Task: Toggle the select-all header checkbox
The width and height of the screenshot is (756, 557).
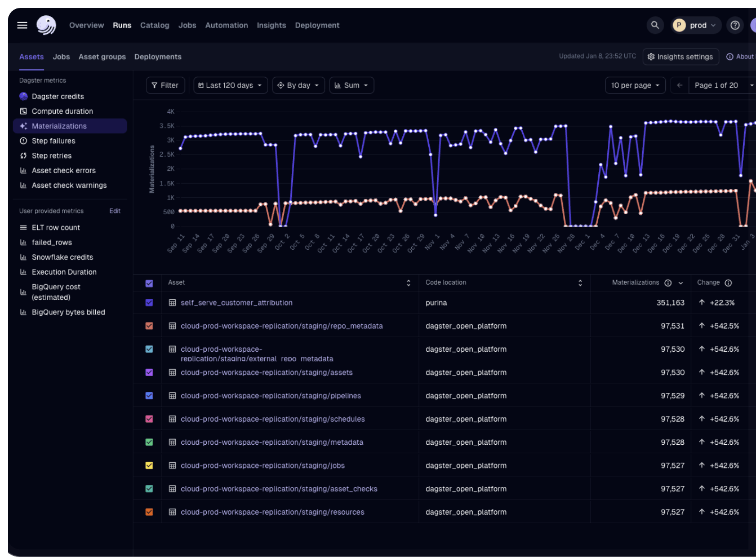Action: click(x=149, y=284)
